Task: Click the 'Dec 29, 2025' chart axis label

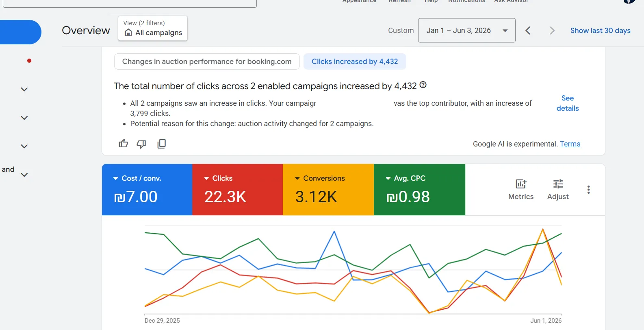Action: pos(162,321)
